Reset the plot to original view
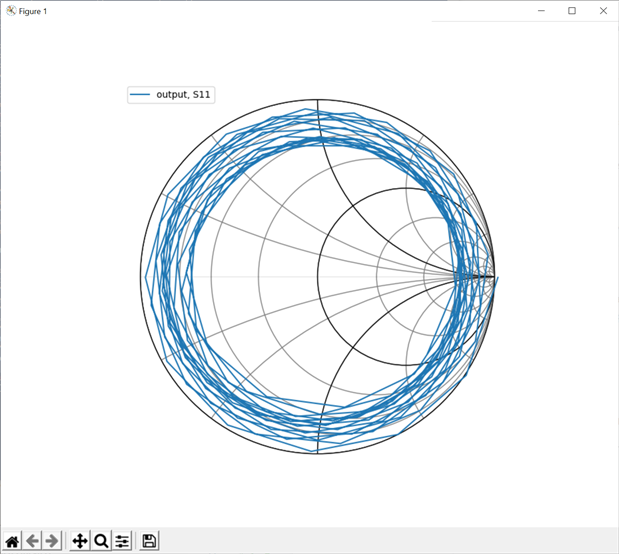619x554 pixels. pyautogui.click(x=12, y=541)
